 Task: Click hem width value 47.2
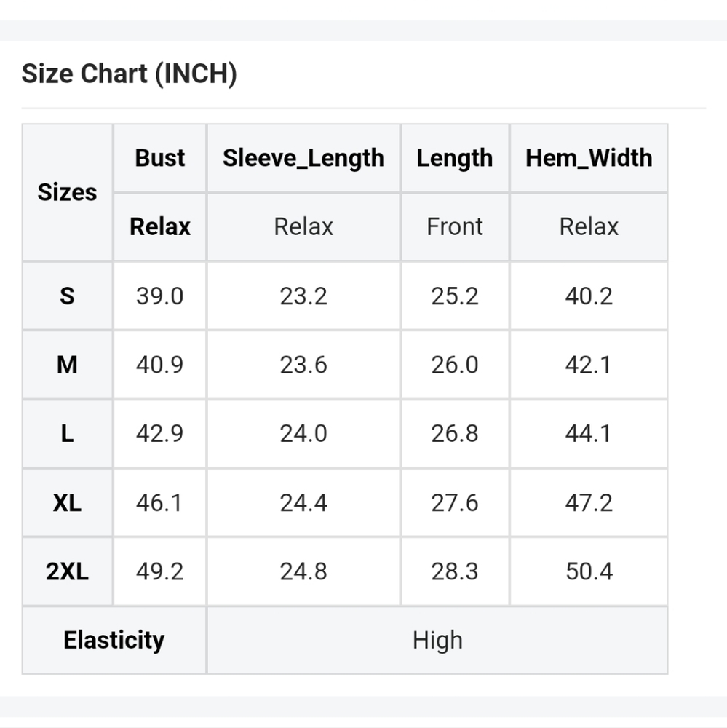[x=589, y=503]
